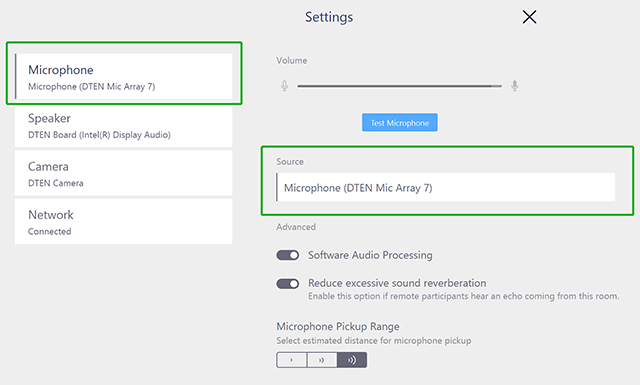The height and width of the screenshot is (385, 640).
Task: Open the microphone Source dropdown
Action: 446,187
